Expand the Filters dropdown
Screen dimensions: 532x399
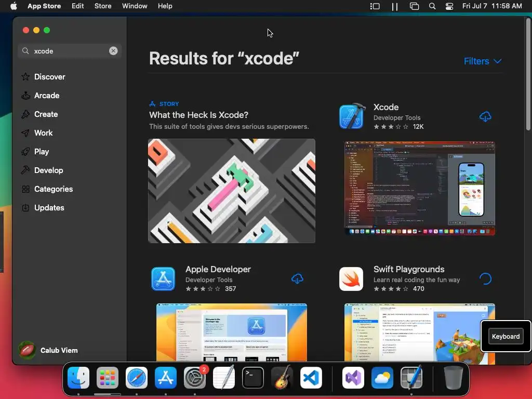[483, 61]
